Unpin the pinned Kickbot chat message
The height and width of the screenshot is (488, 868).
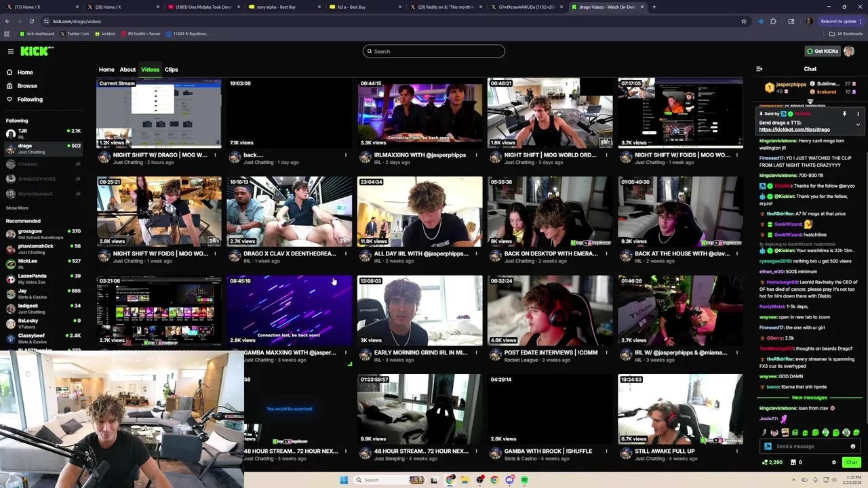[x=844, y=114]
